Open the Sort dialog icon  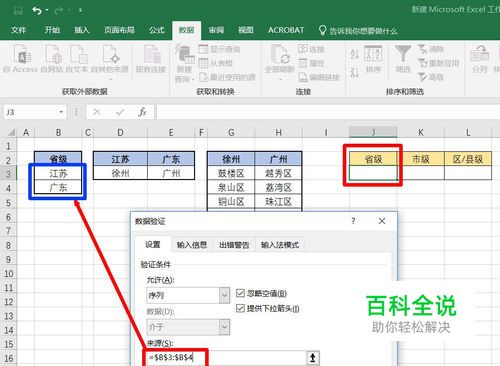pos(373,54)
